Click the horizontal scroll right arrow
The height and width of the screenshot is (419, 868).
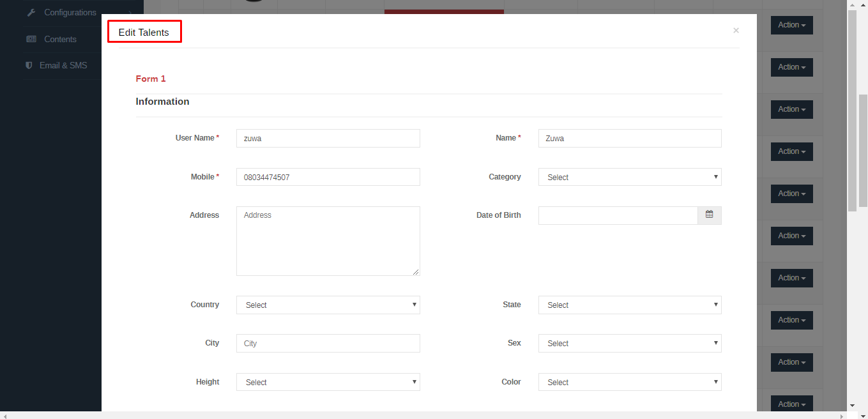(x=842, y=416)
